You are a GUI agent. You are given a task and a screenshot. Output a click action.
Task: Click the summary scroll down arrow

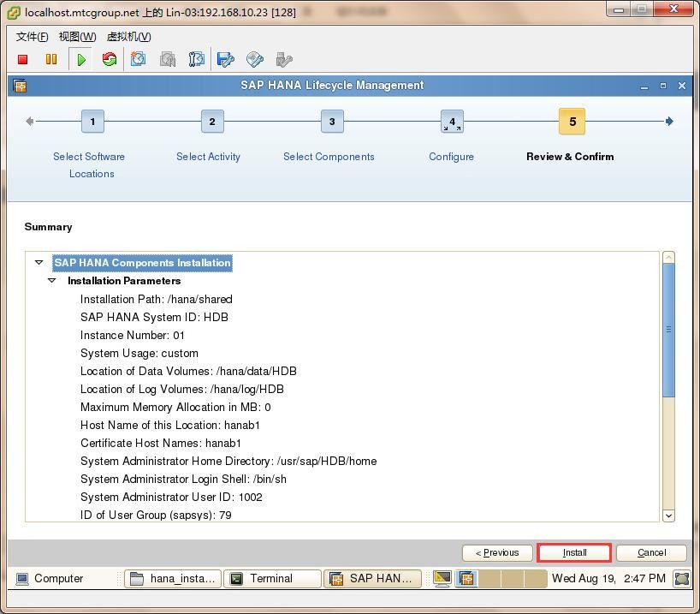coord(668,516)
